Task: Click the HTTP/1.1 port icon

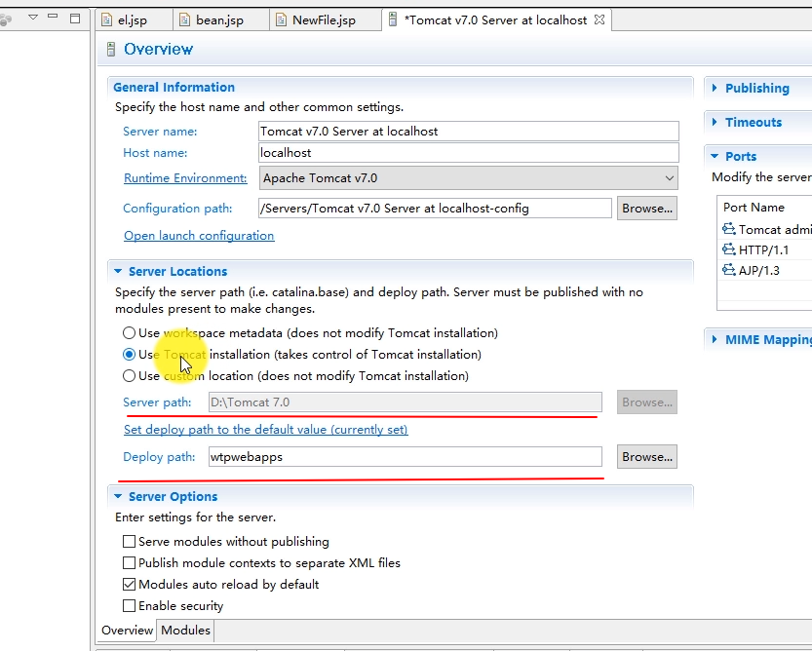Action: [728, 249]
